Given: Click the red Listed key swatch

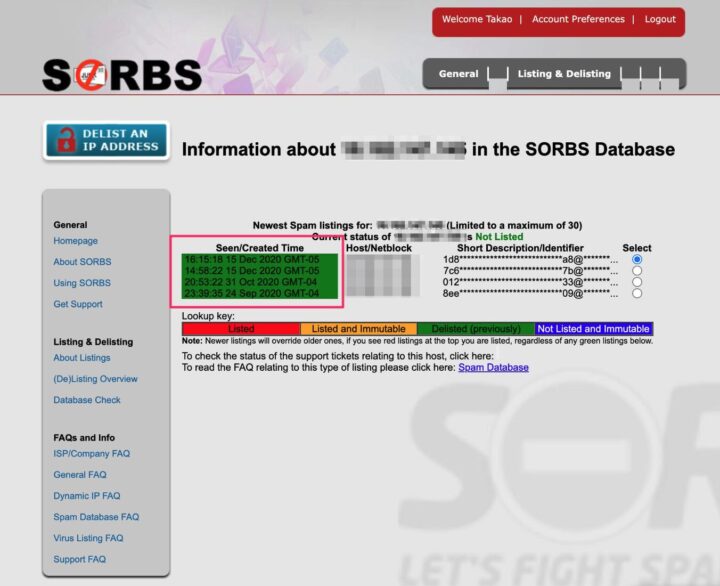Looking at the screenshot, I should [x=241, y=329].
